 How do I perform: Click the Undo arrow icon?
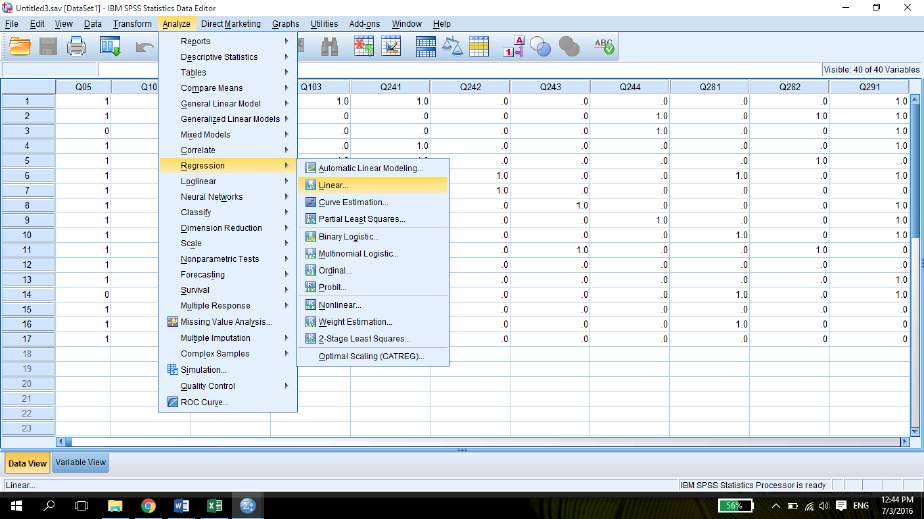(144, 47)
